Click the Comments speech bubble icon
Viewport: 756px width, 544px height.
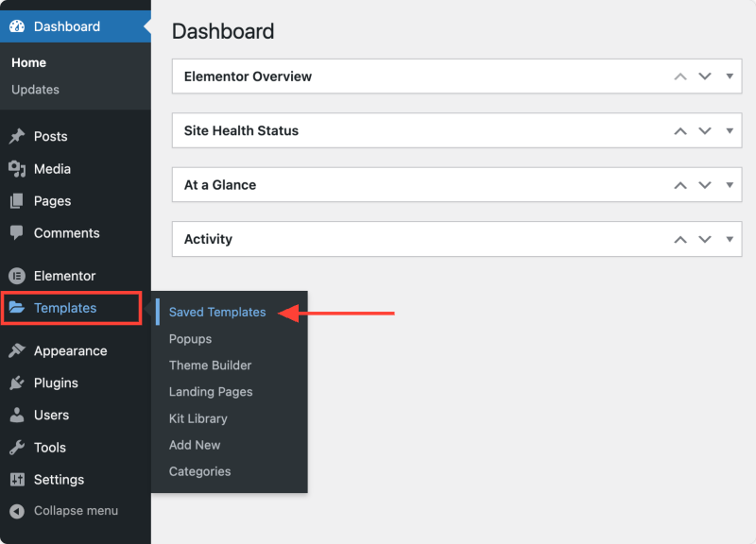[17, 232]
